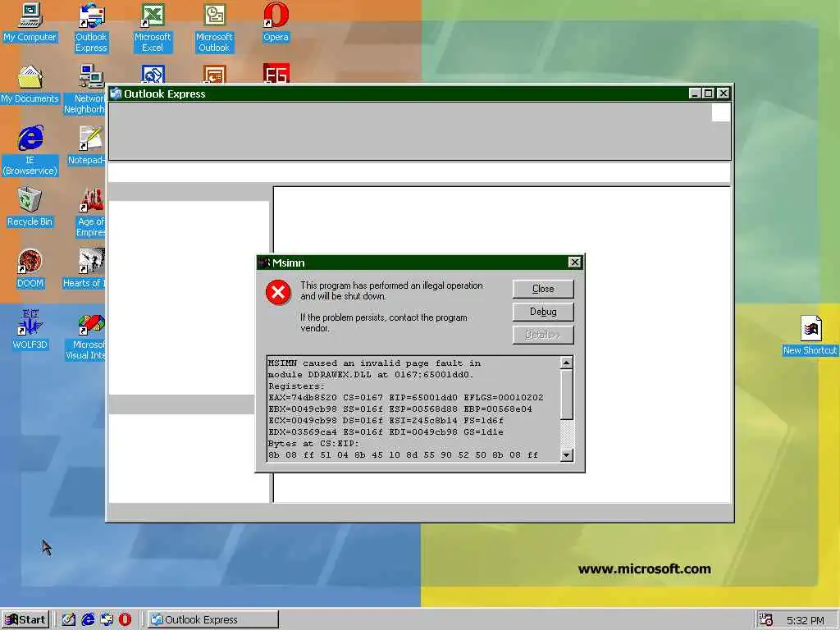This screenshot has height=630, width=840.
Task: Click the EAX=74db8520 register line
Action: tap(405, 398)
